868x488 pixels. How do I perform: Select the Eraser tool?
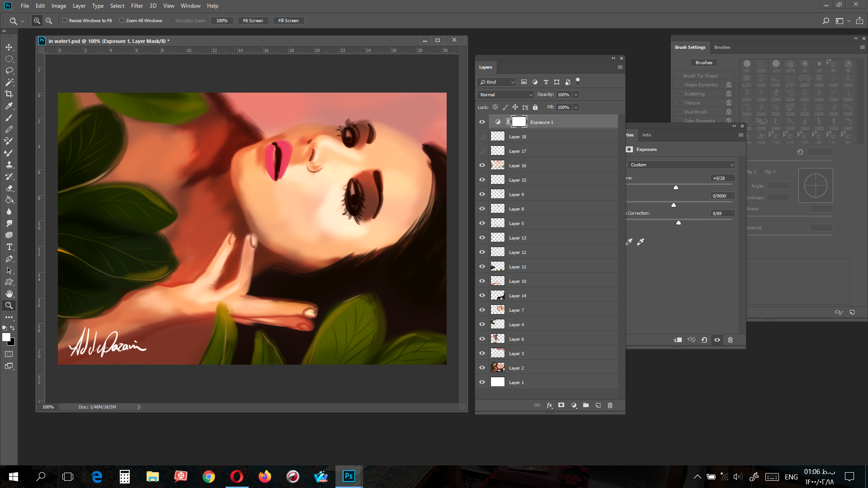click(9, 188)
